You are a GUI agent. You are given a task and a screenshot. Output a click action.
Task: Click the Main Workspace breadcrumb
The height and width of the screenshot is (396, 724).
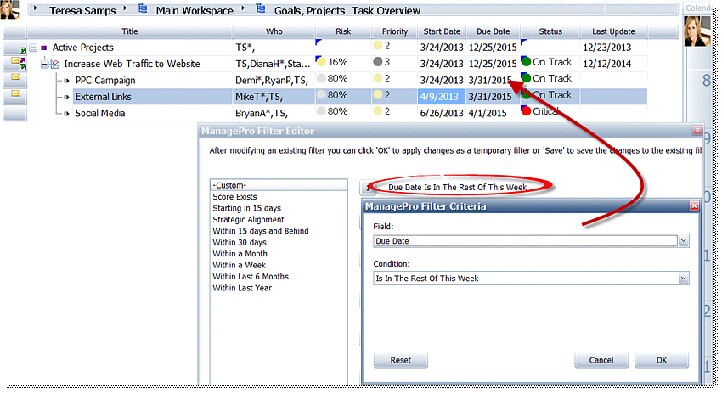(194, 10)
